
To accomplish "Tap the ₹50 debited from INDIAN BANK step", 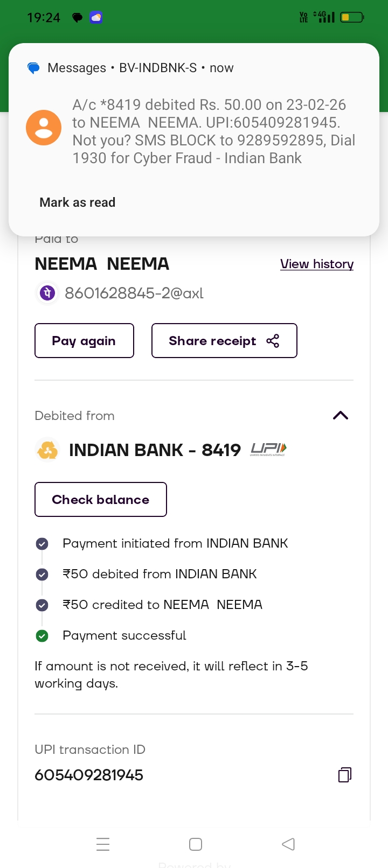I will pyautogui.click(x=160, y=574).
